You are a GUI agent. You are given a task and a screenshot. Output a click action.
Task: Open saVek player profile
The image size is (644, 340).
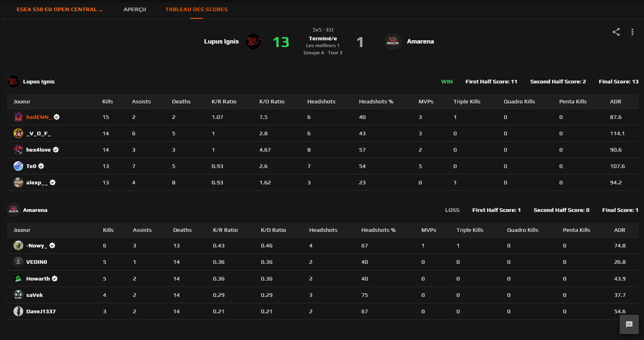pos(35,295)
